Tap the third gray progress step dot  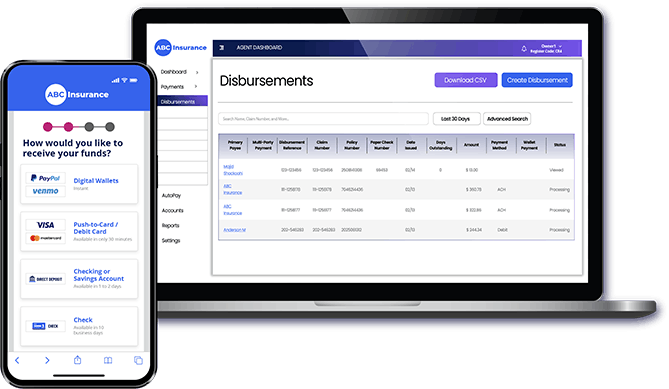point(89,127)
